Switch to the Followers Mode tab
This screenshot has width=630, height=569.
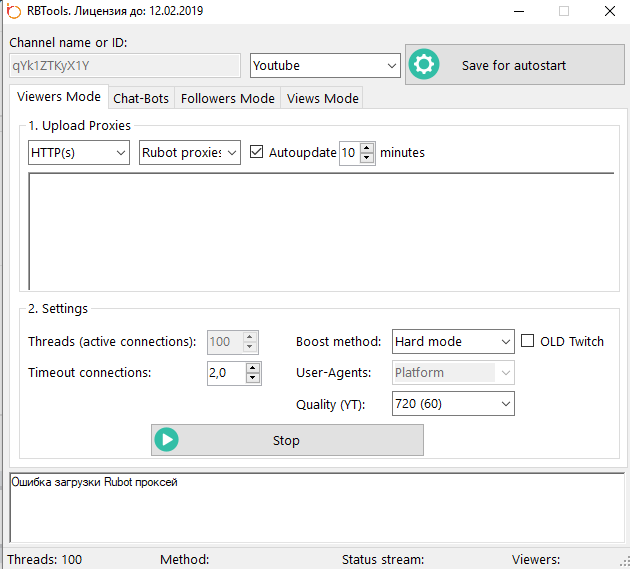point(227,98)
